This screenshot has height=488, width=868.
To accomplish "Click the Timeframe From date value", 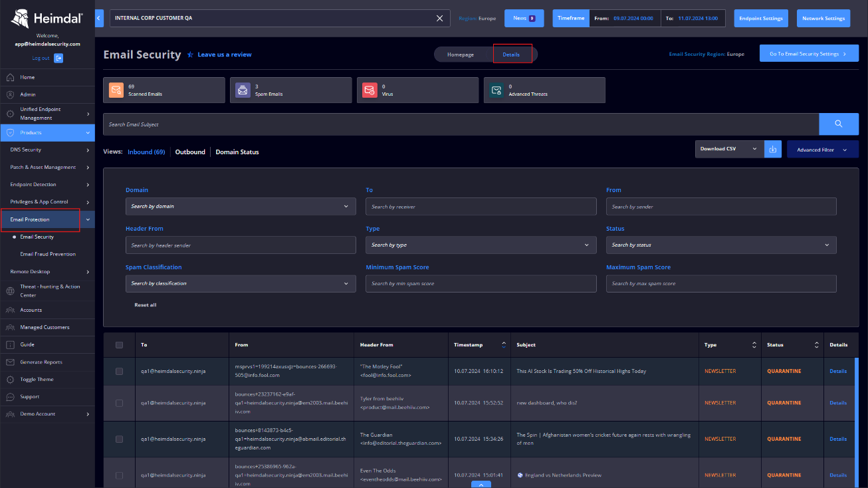I will tap(633, 19).
